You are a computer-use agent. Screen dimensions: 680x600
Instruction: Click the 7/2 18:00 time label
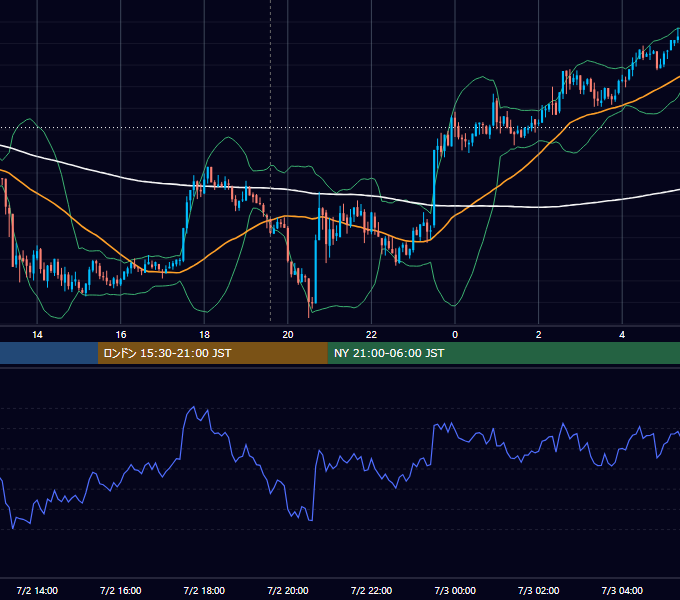tap(204, 590)
